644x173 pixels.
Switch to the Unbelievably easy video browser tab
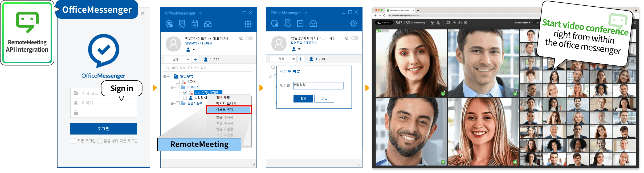(400, 11)
